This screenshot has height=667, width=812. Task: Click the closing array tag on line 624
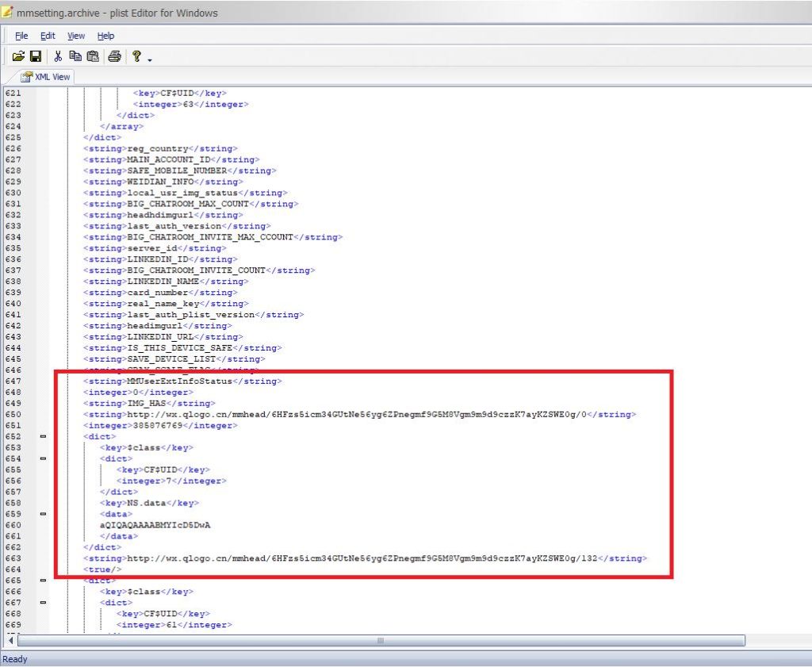point(121,126)
